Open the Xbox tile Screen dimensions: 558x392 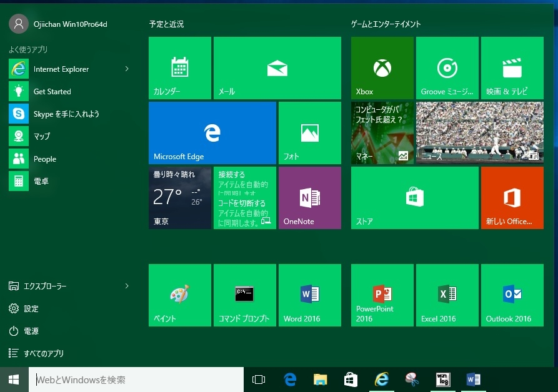click(382, 67)
